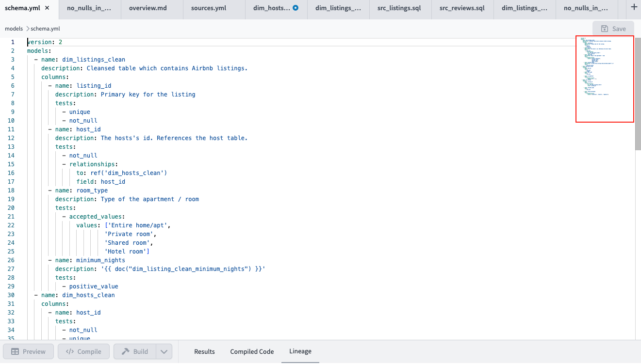Screen dimensions: 641x364
Task: Switch to the Compiled Code tab
Action: (252, 351)
